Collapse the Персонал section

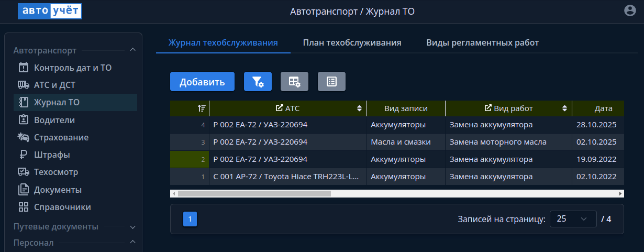[132, 242]
